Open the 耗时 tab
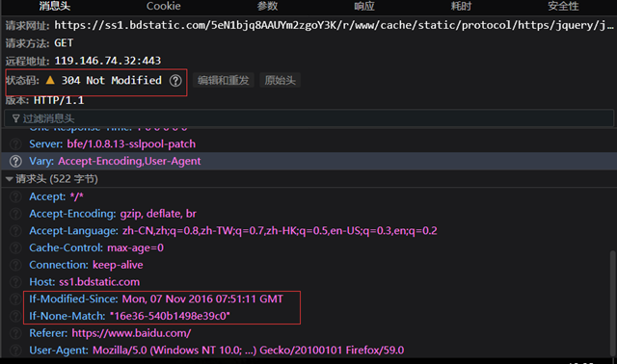Screen dimensions: 617x364 point(461,6)
